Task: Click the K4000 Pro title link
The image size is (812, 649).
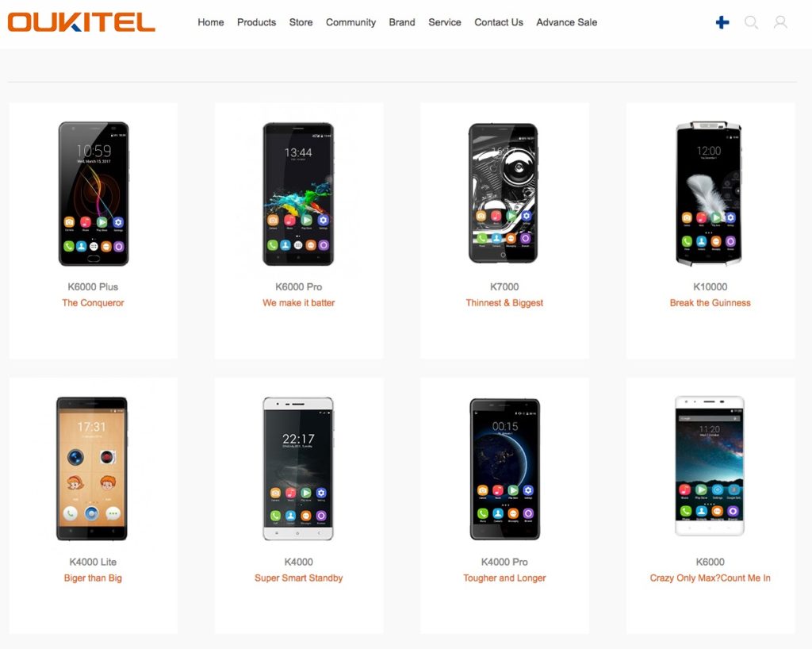Action: pyautogui.click(x=504, y=562)
